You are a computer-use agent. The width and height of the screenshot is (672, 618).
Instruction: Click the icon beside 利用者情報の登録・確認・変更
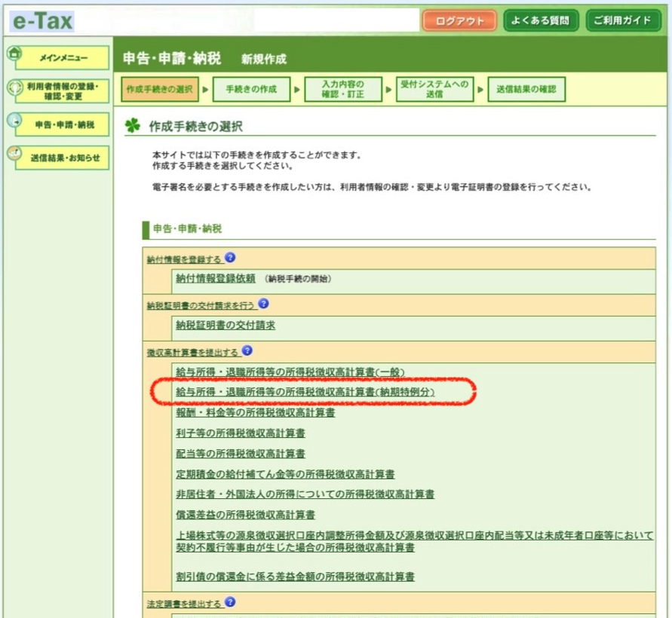point(14,87)
